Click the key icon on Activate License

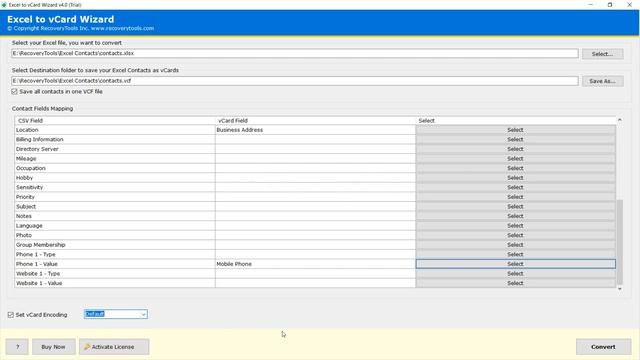coord(87,347)
